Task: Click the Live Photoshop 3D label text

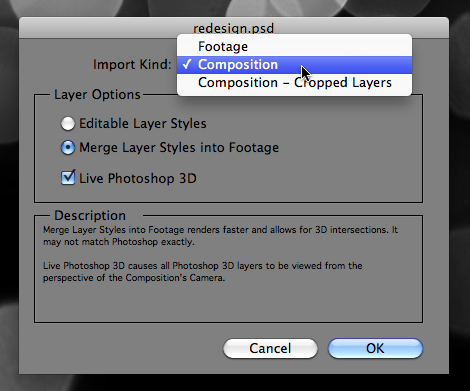Action: (138, 178)
